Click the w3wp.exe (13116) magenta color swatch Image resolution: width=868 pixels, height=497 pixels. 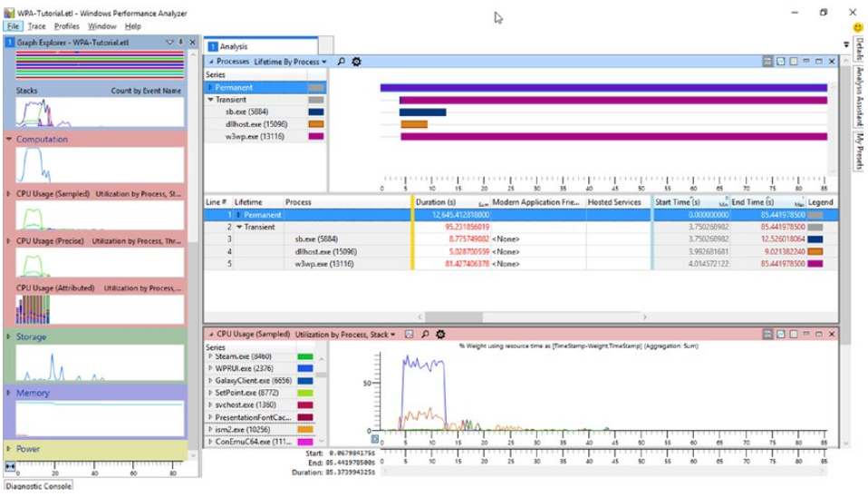tap(316, 136)
